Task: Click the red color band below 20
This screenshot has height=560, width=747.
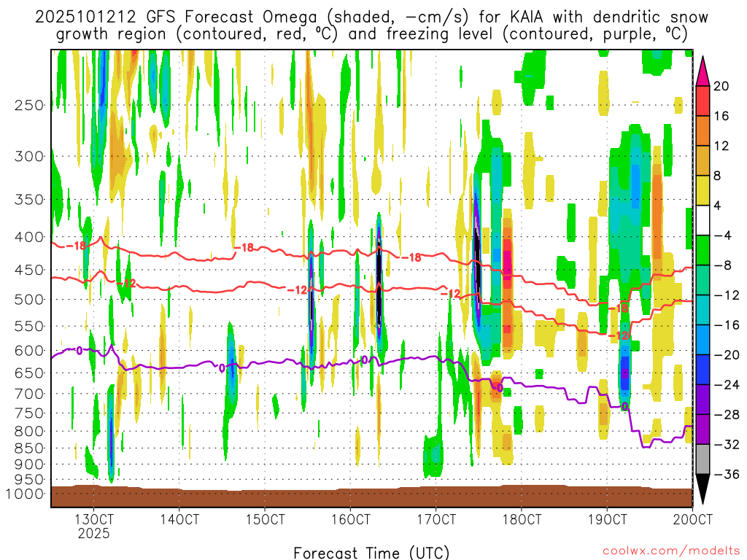Action: click(x=703, y=101)
